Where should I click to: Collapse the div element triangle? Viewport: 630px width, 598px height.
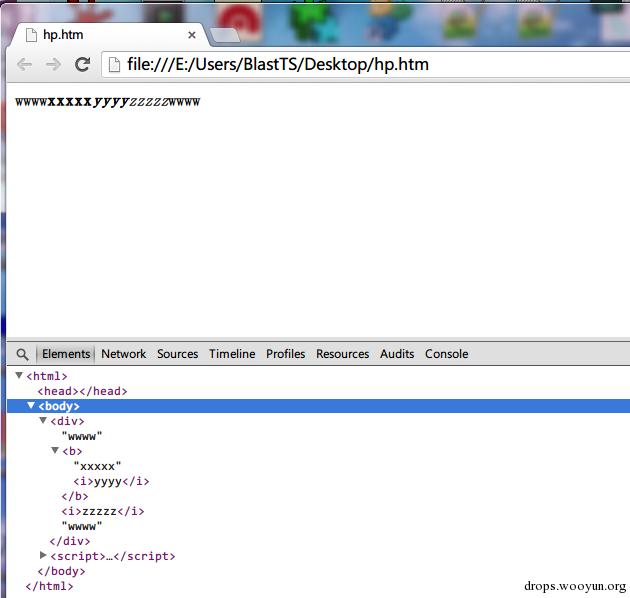coord(43,421)
